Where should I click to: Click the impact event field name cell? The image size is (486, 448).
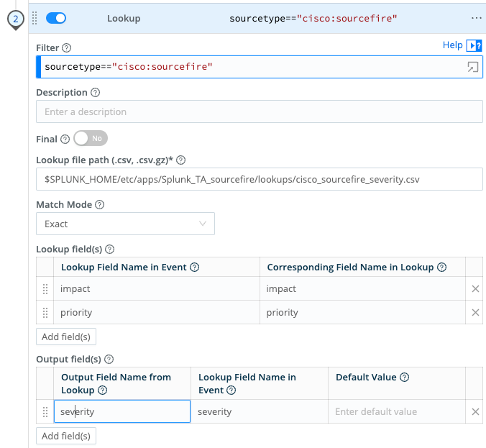point(157,288)
